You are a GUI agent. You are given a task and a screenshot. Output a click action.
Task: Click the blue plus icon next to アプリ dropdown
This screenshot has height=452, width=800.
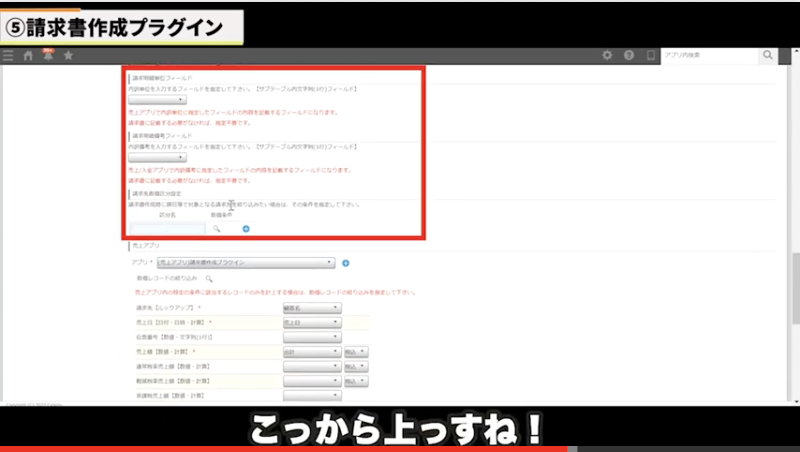345,263
